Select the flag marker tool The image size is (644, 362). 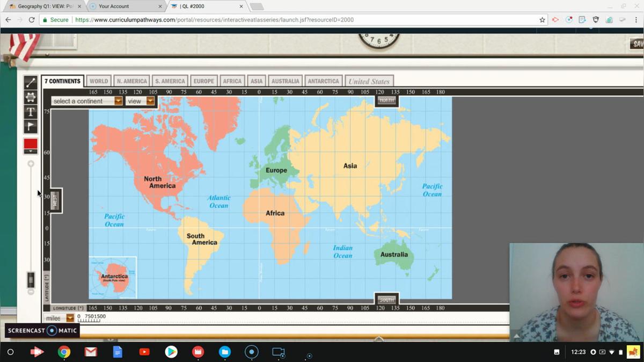coord(31,127)
